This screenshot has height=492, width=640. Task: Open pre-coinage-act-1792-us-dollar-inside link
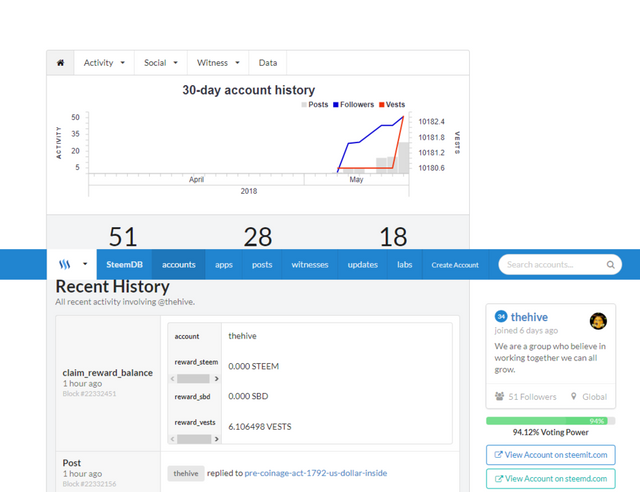(x=316, y=473)
